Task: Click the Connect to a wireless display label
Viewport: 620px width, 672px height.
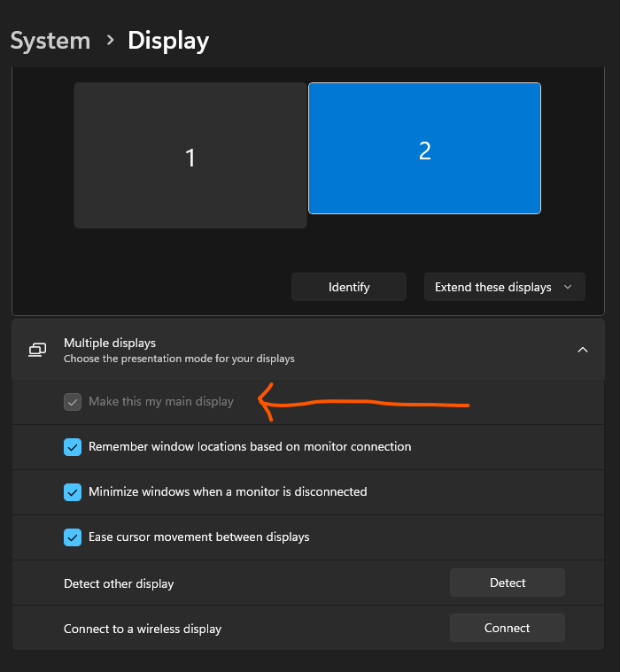Action: (x=143, y=630)
